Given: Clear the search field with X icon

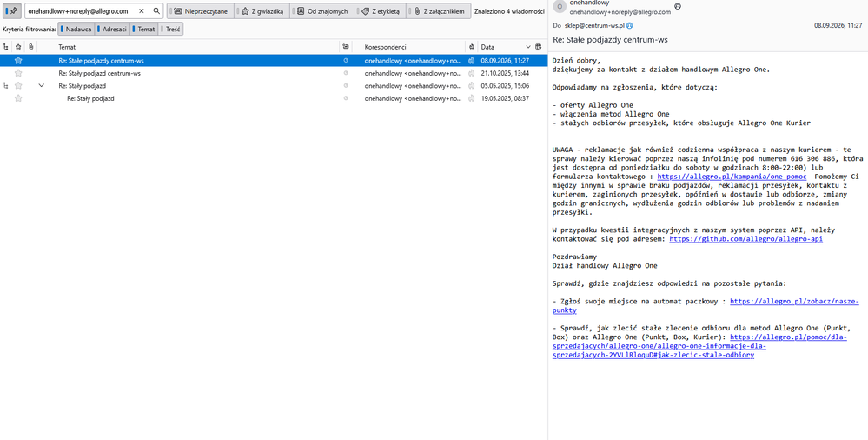Looking at the screenshot, I should tap(141, 11).
